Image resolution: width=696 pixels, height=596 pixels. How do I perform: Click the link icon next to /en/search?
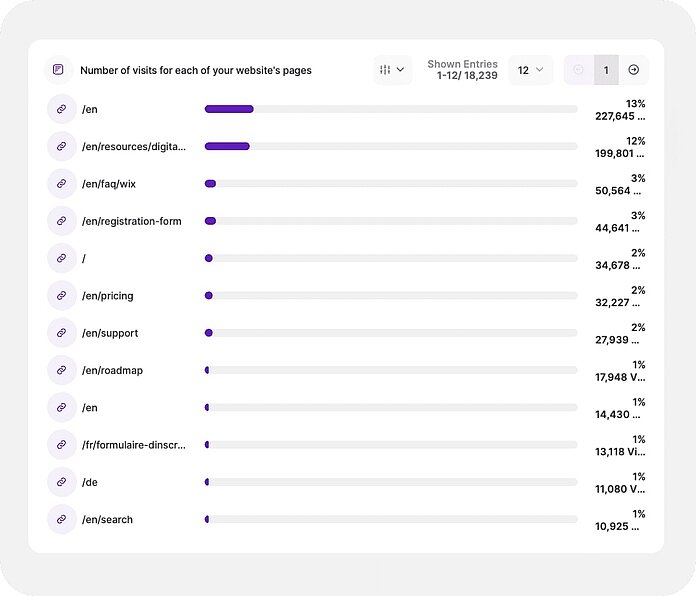click(61, 519)
